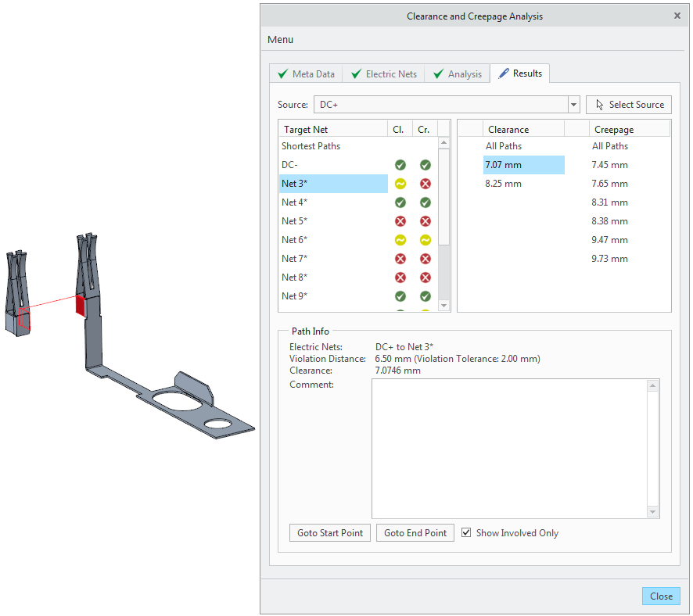Image resolution: width=693 pixels, height=616 pixels.
Task: Click the green clearance check icon for DC-
Action: 400,165
